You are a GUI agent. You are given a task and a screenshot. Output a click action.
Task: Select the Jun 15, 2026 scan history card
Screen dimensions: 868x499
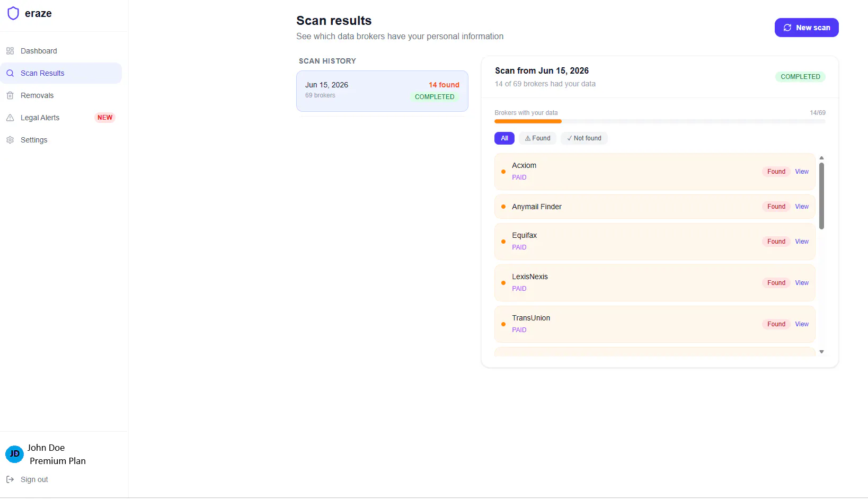pyautogui.click(x=382, y=91)
